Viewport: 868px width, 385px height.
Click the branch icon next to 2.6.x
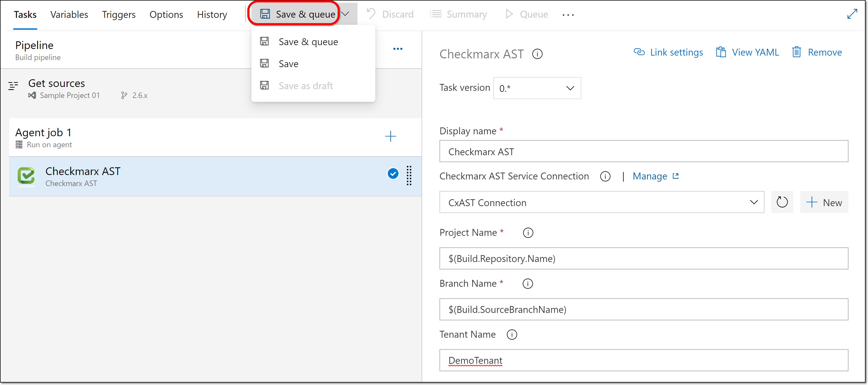[124, 95]
